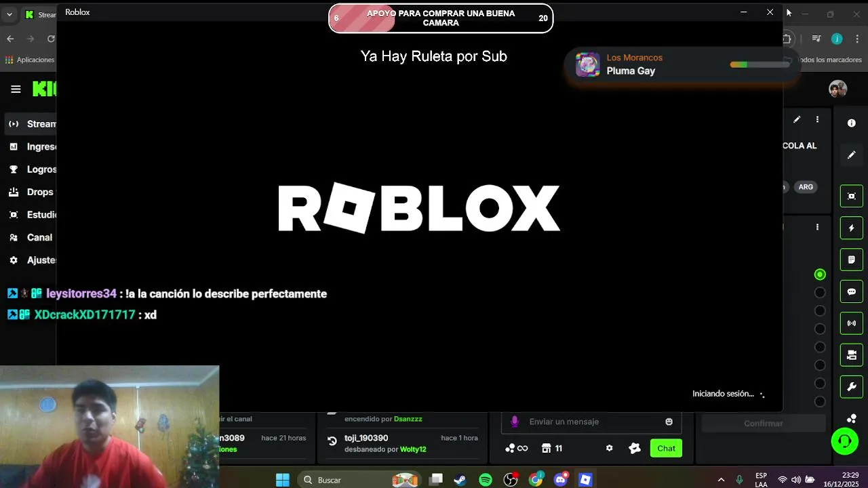868x488 pixels.
Task: Open the Chrome profile avatar
Action: (x=837, y=39)
